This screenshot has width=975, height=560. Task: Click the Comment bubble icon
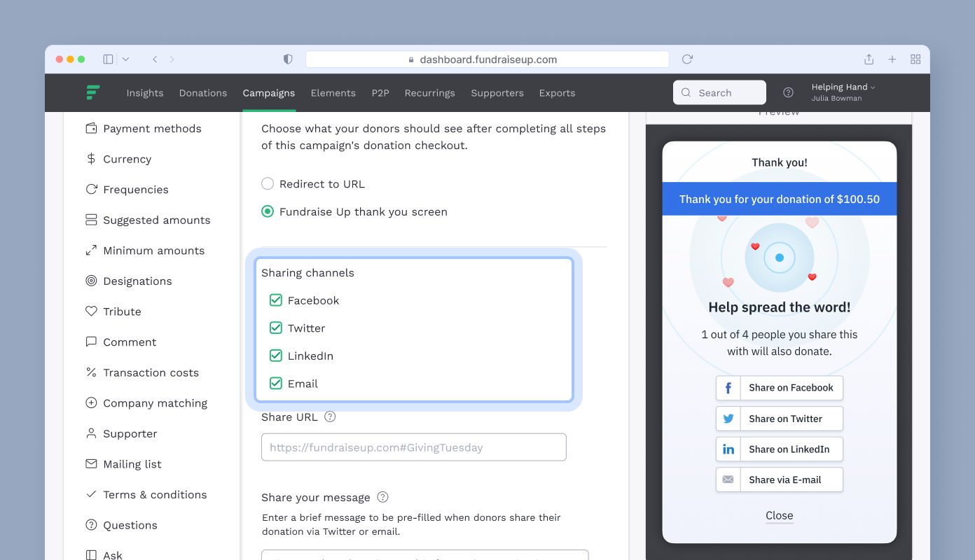(91, 342)
